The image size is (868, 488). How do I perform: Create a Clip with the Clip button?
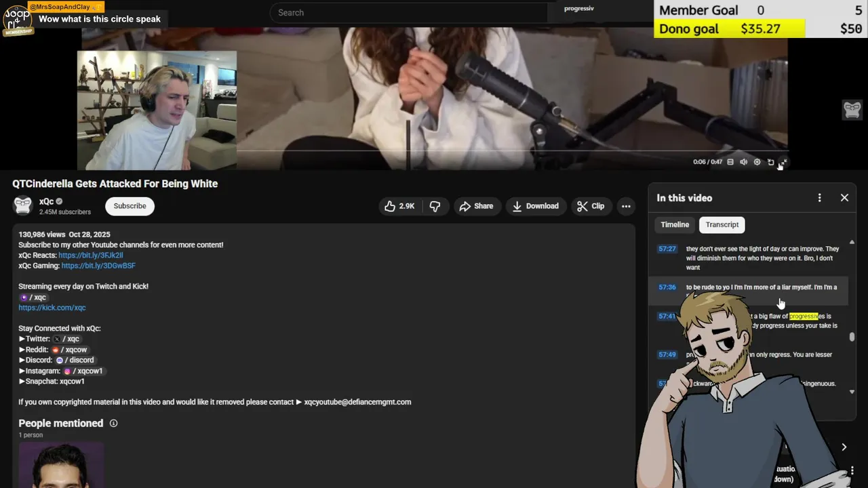(591, 206)
